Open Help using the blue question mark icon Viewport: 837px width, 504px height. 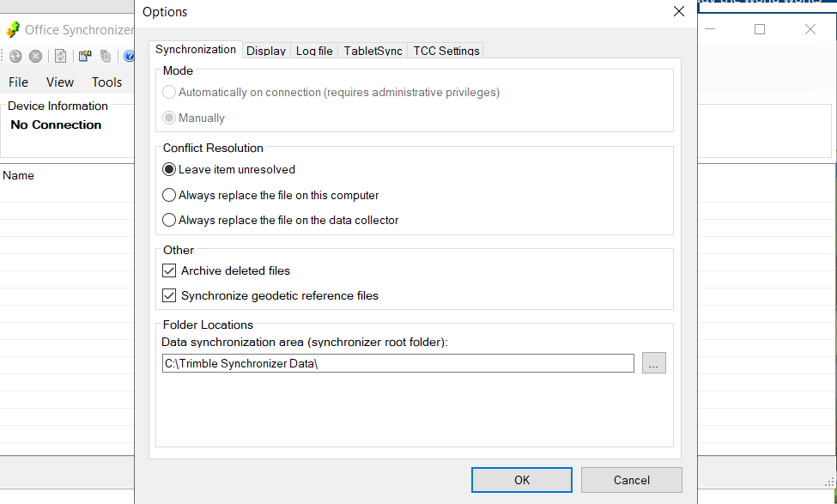click(129, 56)
